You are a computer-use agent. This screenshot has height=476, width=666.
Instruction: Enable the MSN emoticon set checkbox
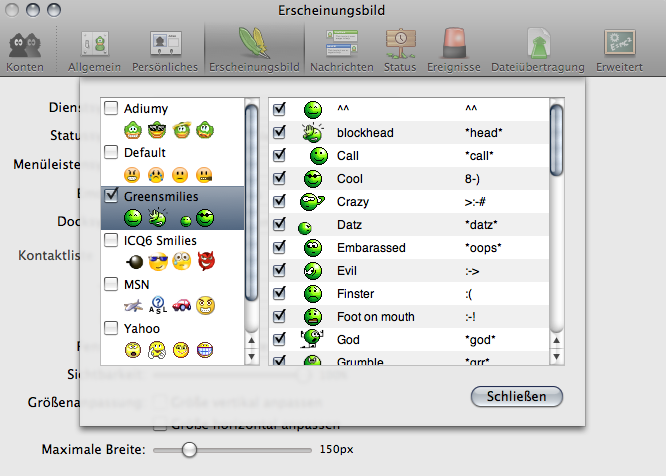[x=111, y=284]
